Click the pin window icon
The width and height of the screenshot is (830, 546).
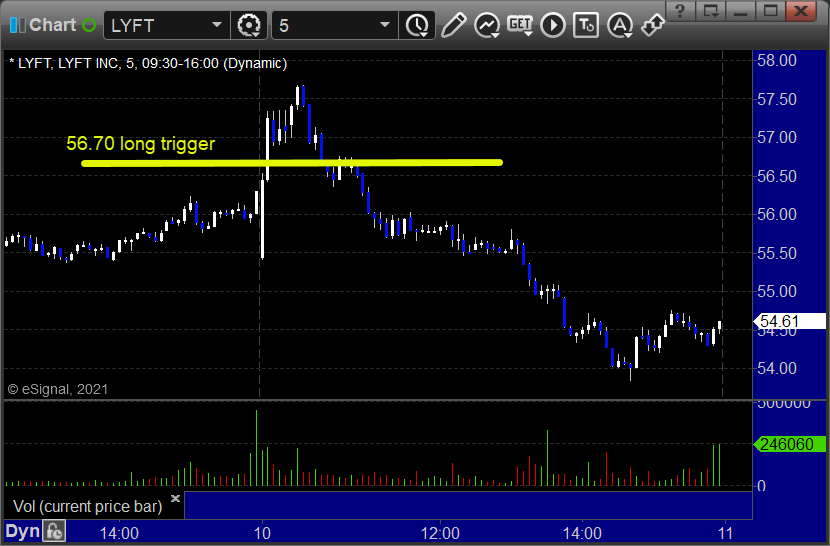tap(653, 25)
